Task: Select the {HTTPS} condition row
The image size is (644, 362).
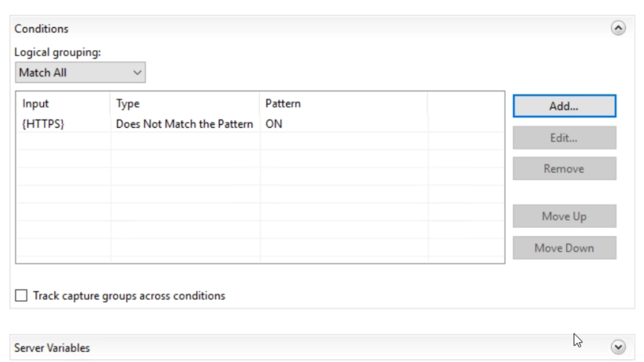Action: 43,124
